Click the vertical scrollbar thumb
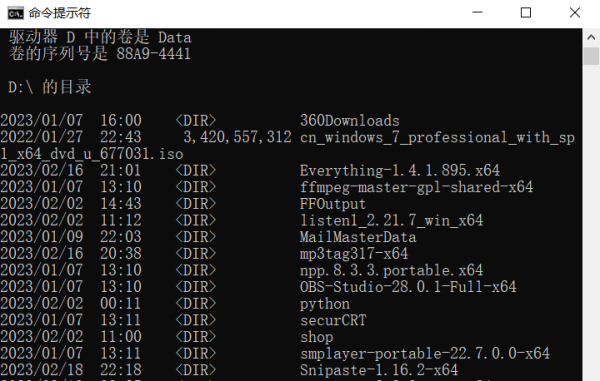Viewport: 600px width, 381px height. 591,56
